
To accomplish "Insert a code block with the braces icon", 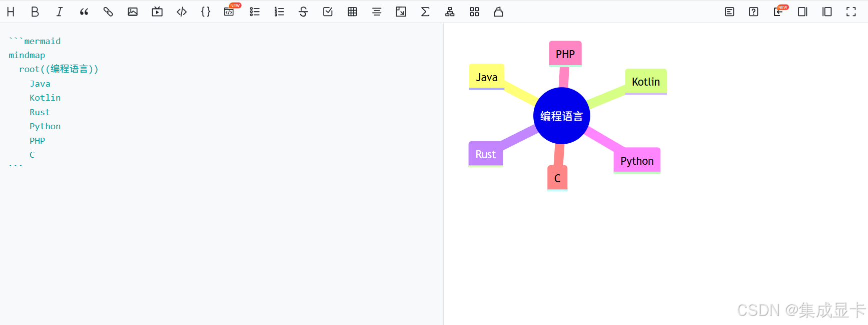I will pyautogui.click(x=206, y=12).
